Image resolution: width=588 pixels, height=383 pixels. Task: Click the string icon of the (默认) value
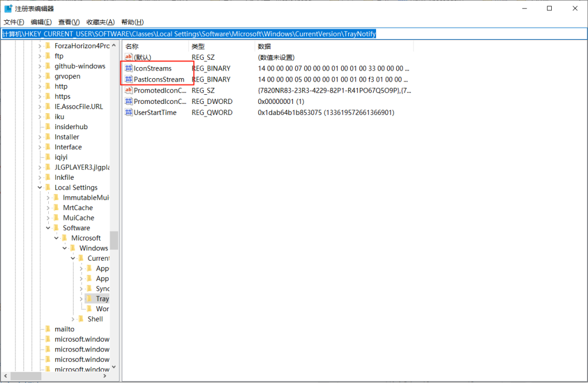tap(129, 57)
